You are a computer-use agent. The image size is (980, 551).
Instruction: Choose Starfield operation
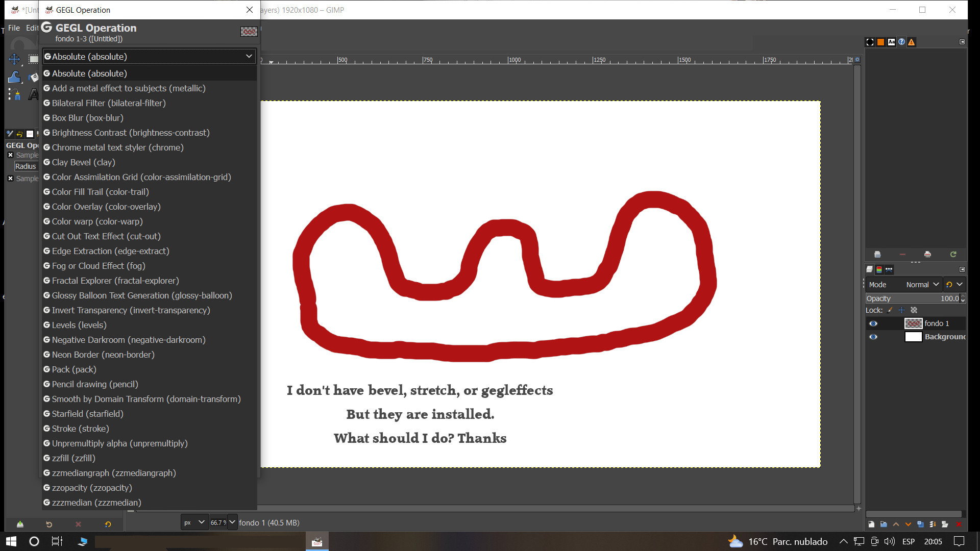pos(149,414)
